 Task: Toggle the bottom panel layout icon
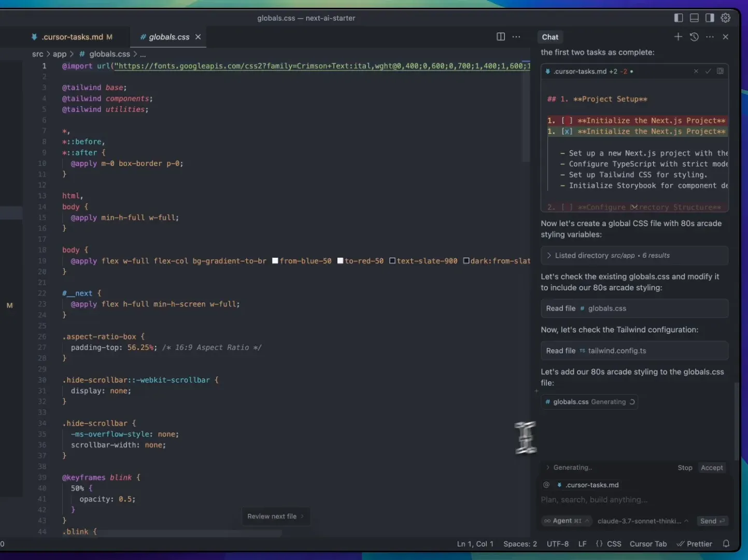[694, 18]
